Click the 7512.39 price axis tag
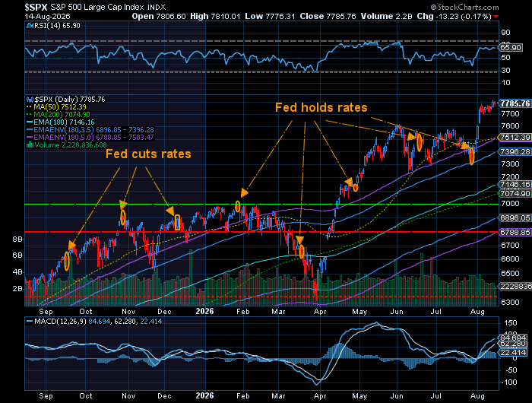This screenshot has width=532, height=403. click(515, 137)
